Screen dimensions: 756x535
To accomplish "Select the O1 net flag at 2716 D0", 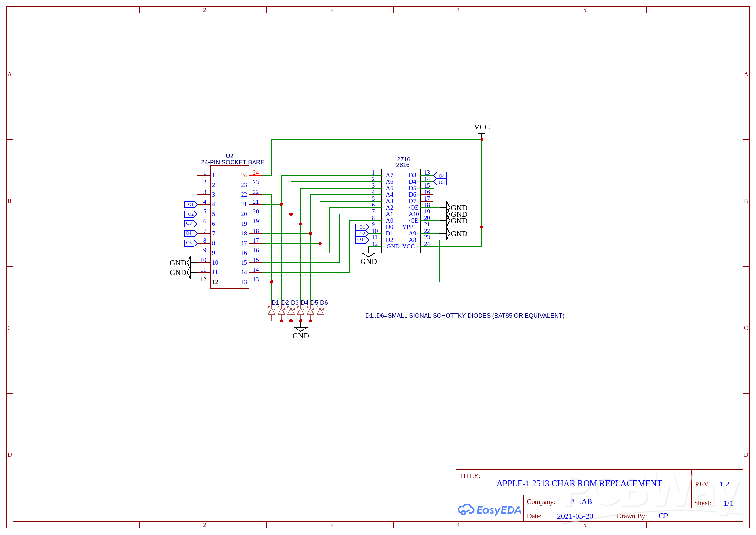I will [x=362, y=227].
